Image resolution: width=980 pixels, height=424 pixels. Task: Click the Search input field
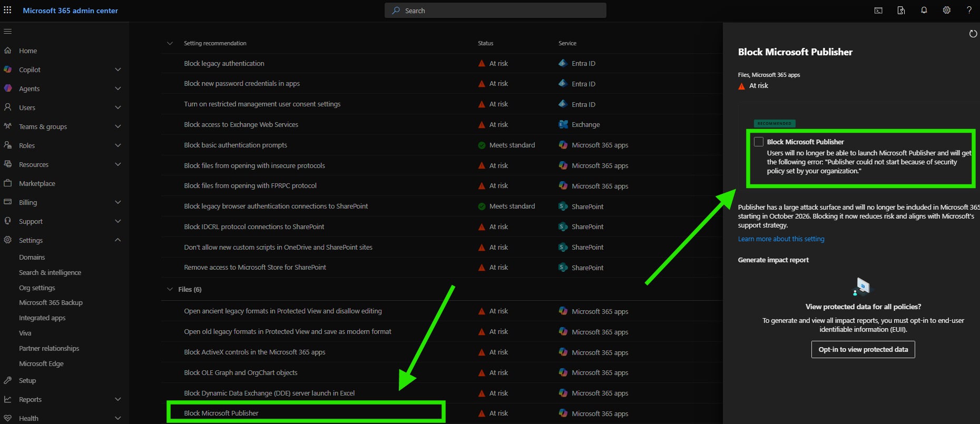point(495,11)
